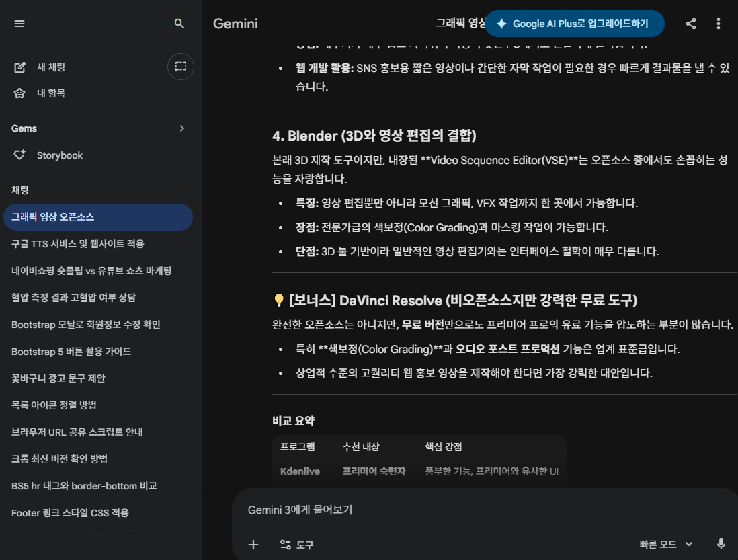This screenshot has width=738, height=560.
Task: Open chat 네이버쇼핑 숏클립 vs 유튜브 쇼츠 마케팅
Action: click(98, 270)
